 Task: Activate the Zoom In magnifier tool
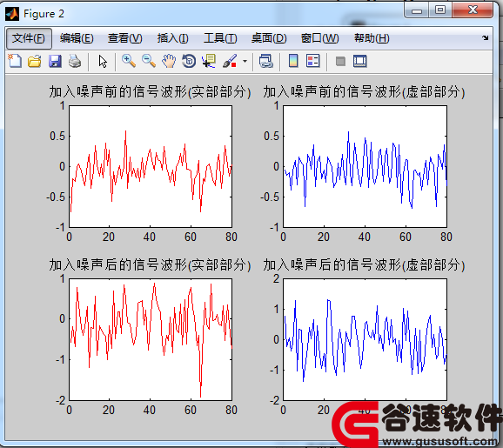129,61
